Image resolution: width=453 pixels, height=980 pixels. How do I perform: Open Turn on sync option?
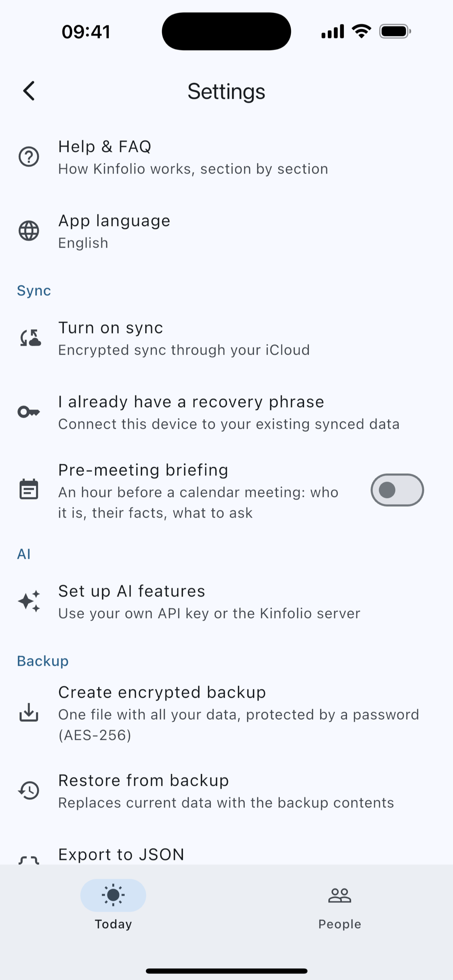(226, 339)
